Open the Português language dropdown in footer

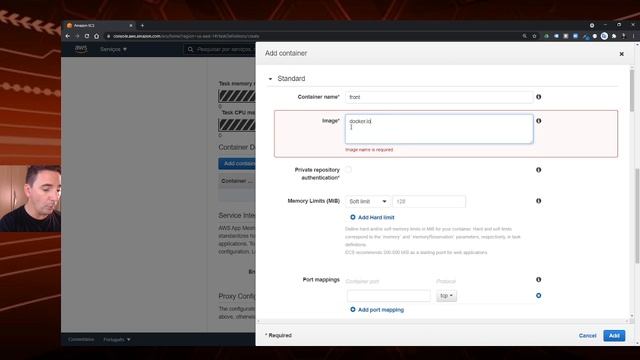click(117, 339)
